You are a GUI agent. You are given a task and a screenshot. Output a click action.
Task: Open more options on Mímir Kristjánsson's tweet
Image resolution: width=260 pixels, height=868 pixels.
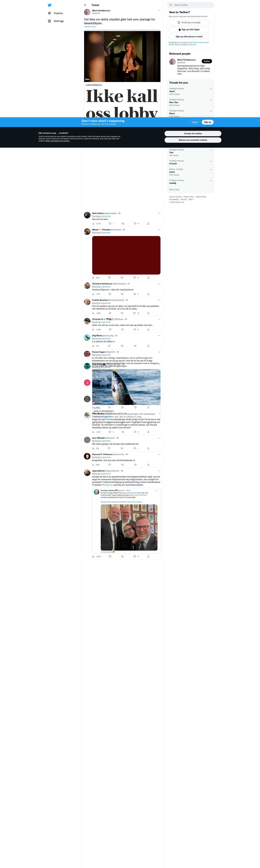159,10
